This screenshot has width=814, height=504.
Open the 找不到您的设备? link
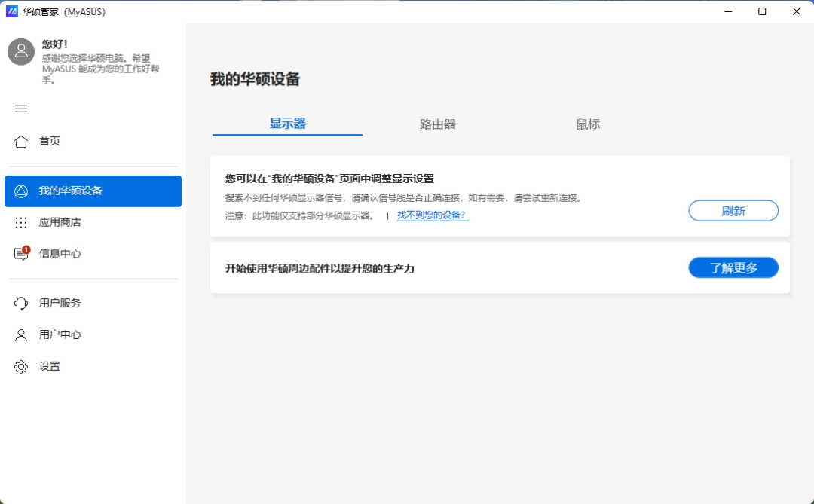(x=432, y=214)
